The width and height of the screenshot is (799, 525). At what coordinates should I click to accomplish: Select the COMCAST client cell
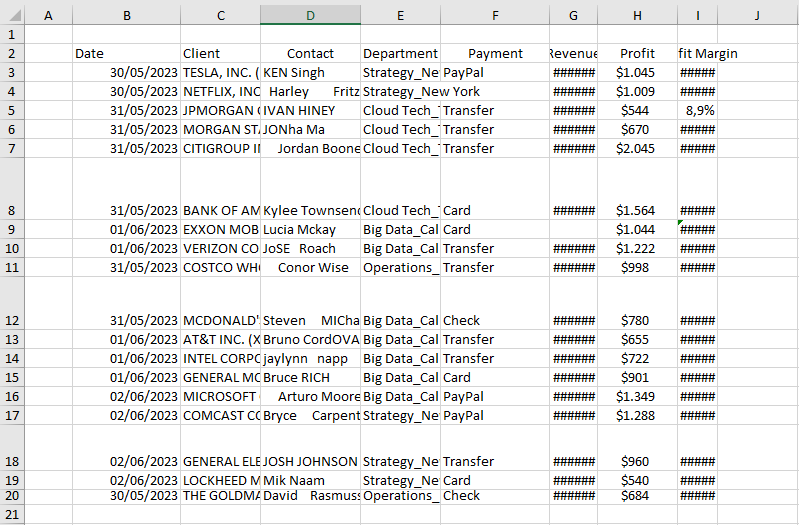pyautogui.click(x=220, y=415)
